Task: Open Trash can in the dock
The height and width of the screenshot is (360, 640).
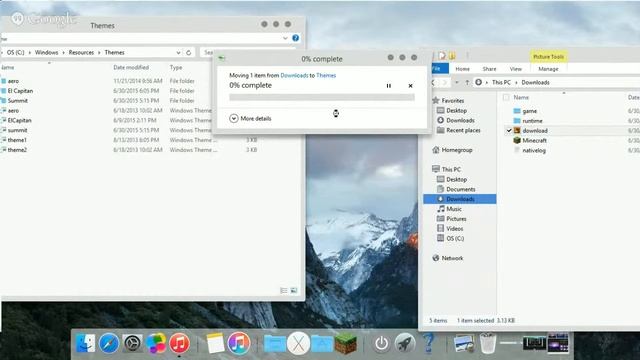Action: click(487, 343)
